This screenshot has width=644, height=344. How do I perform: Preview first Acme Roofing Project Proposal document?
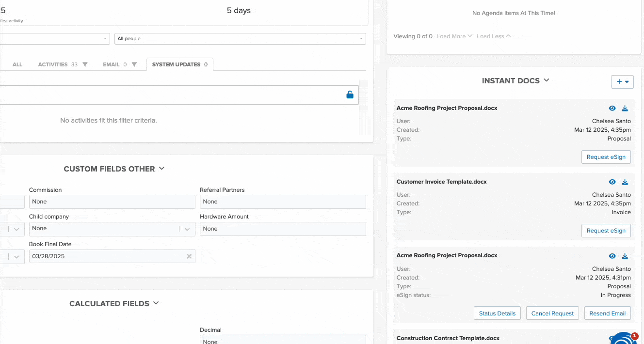pyautogui.click(x=612, y=109)
